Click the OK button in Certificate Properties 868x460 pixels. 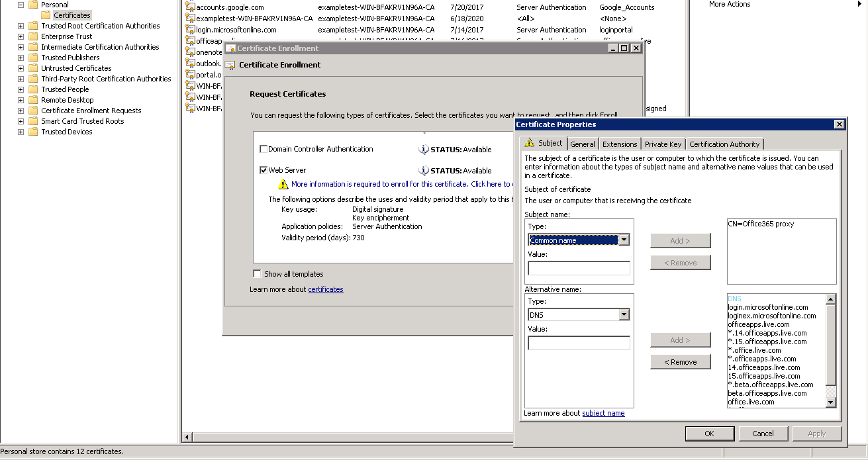coord(709,434)
